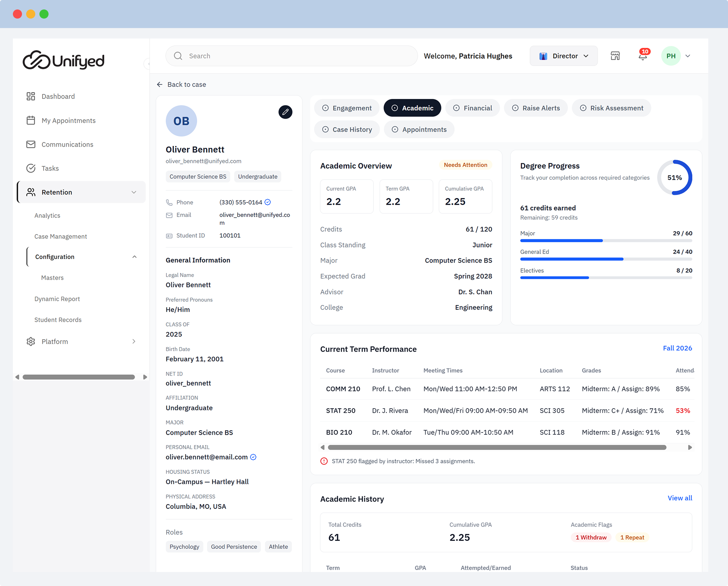Click the Tasks checkmark icon
Image resolution: width=728 pixels, height=586 pixels.
(x=31, y=168)
